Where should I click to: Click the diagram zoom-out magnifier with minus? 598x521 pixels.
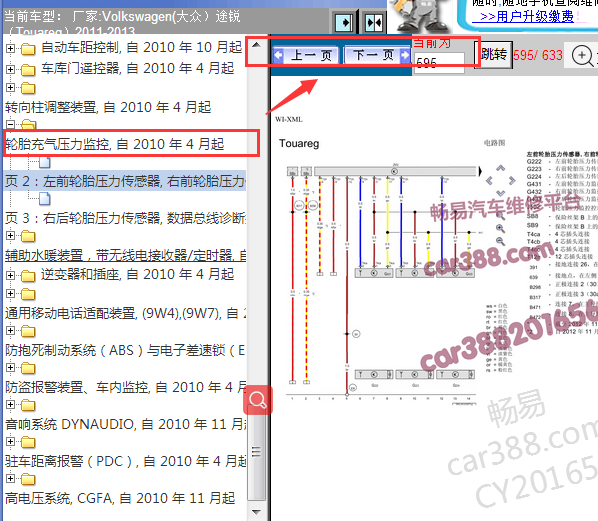tap(500, 241)
